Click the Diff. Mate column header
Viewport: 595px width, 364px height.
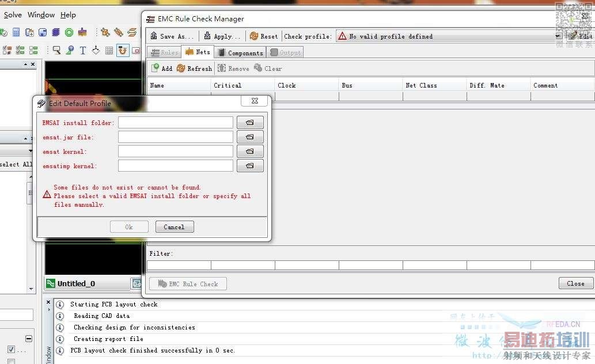(x=499, y=85)
